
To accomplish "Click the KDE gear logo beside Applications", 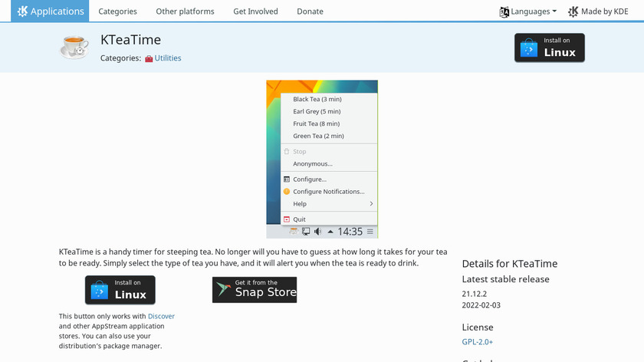I will (x=22, y=11).
